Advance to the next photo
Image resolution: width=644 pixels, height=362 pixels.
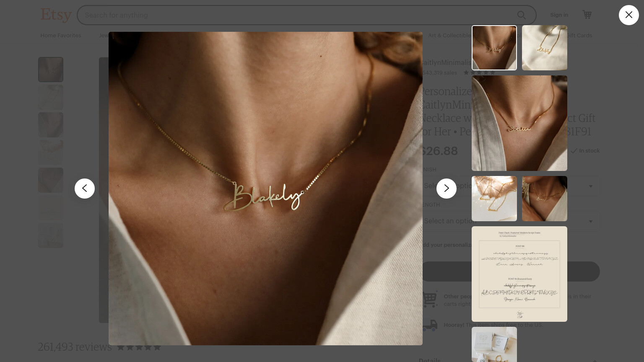point(447,189)
